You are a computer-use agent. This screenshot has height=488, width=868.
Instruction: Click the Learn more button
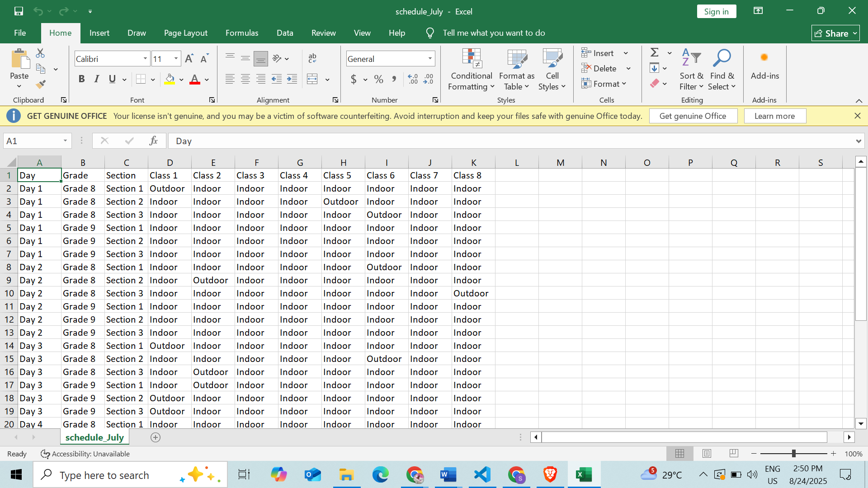point(774,116)
